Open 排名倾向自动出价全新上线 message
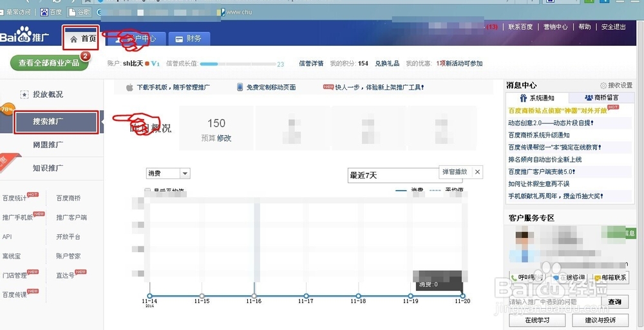 (x=545, y=160)
